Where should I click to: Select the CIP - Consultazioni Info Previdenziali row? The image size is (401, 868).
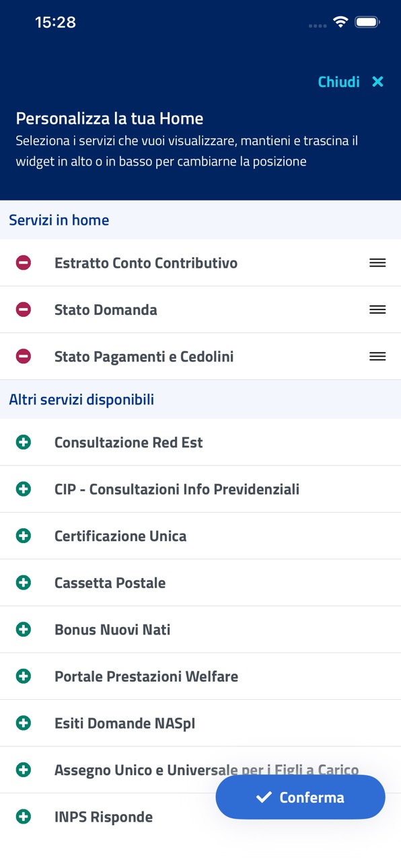[200, 489]
